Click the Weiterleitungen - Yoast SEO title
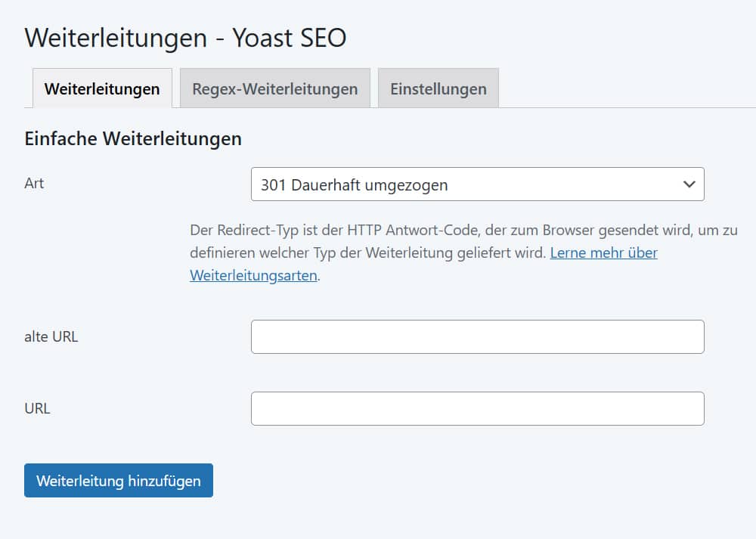 (186, 38)
